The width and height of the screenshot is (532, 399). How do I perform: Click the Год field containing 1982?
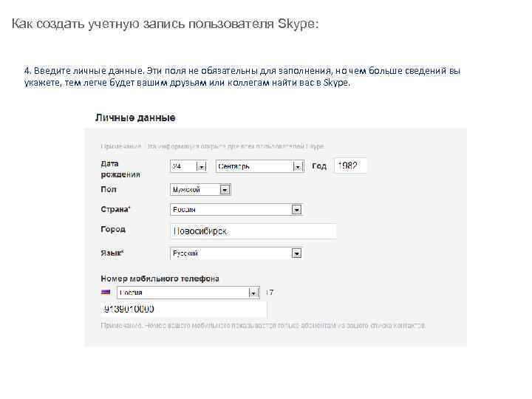349,166
